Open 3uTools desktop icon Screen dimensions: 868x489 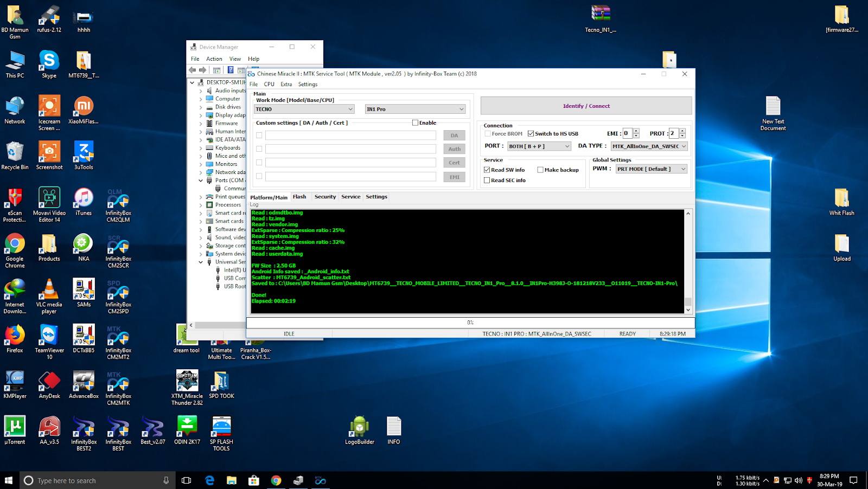84,156
